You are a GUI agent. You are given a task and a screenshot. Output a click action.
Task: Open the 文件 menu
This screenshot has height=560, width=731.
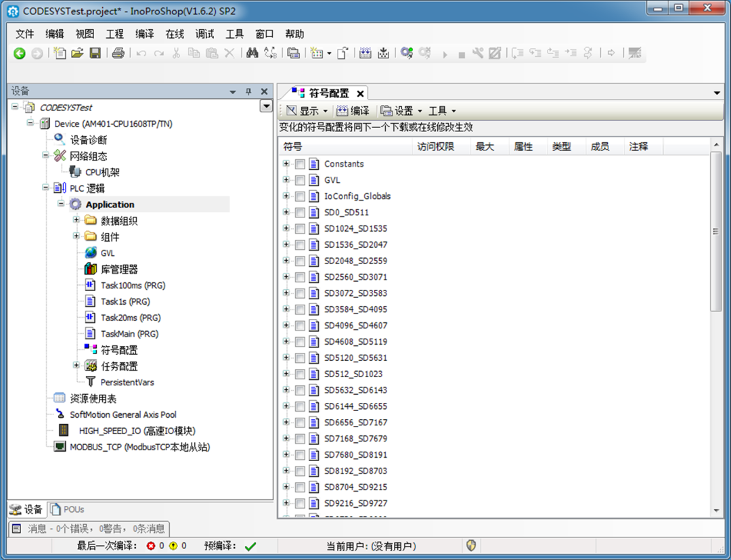coord(25,34)
